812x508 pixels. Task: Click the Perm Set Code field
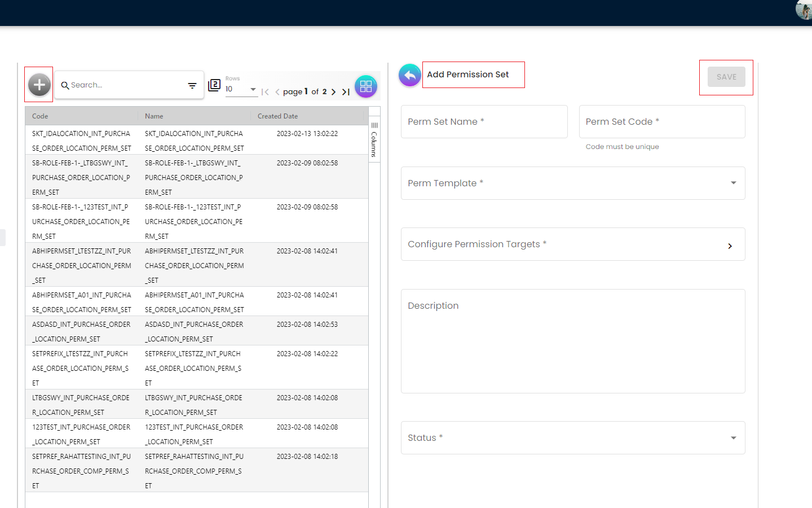661,122
